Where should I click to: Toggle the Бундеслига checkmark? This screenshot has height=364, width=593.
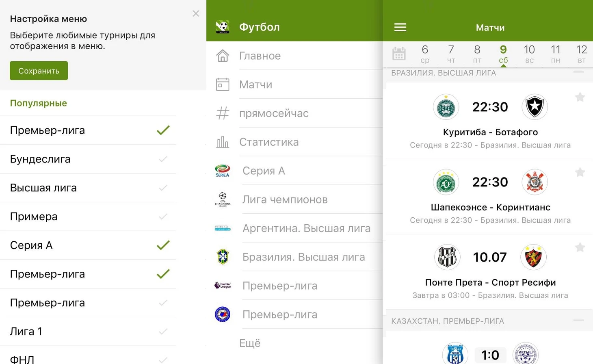pyautogui.click(x=163, y=159)
